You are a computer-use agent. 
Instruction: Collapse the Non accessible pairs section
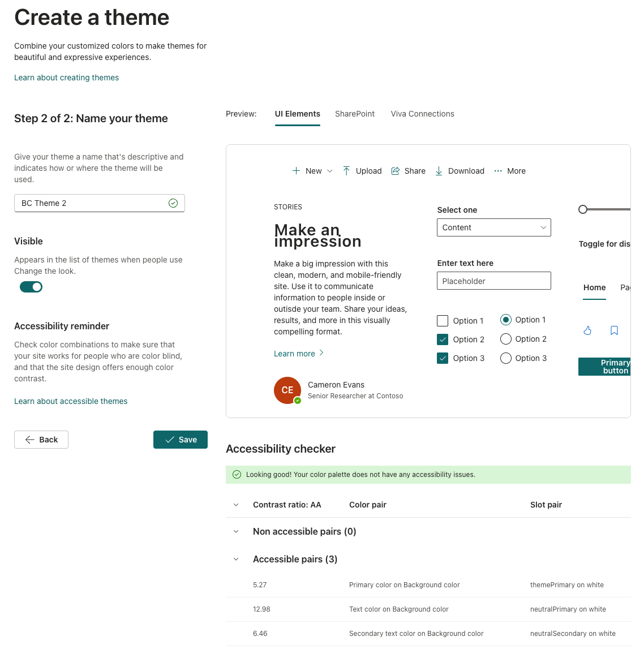tap(236, 531)
